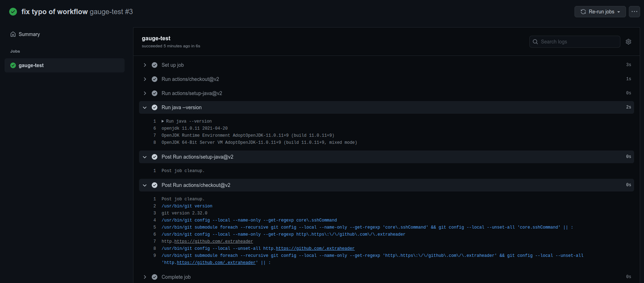Open the three-dot more options menu
644x283 pixels.
point(634,11)
